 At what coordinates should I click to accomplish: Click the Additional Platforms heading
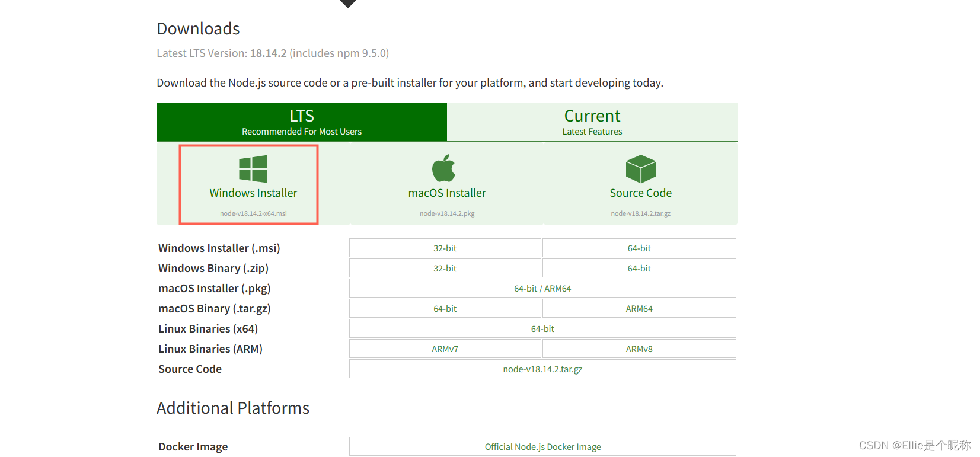233,408
